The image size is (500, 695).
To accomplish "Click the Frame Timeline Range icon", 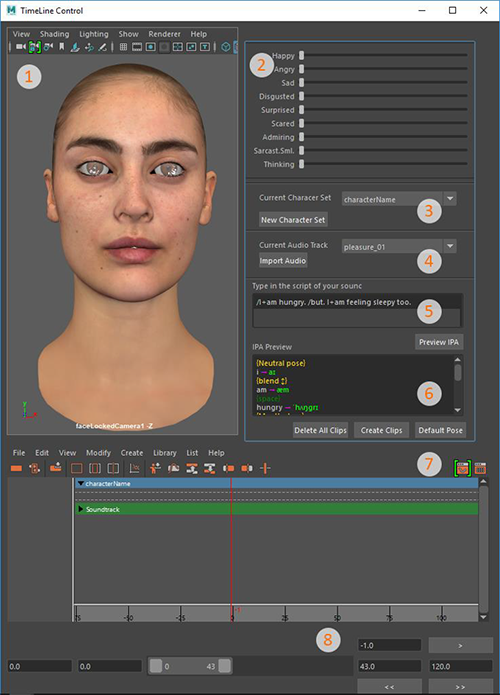I will (95, 468).
